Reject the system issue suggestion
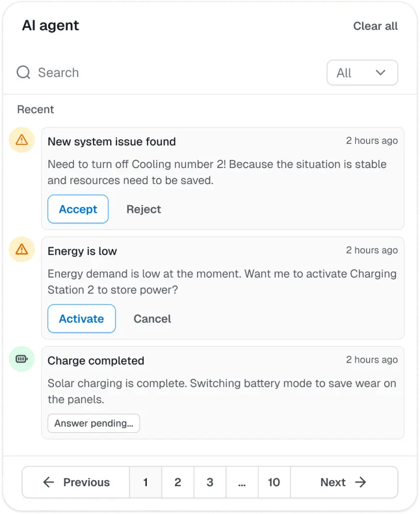Viewport: 420px width, 514px height. pyautogui.click(x=144, y=209)
